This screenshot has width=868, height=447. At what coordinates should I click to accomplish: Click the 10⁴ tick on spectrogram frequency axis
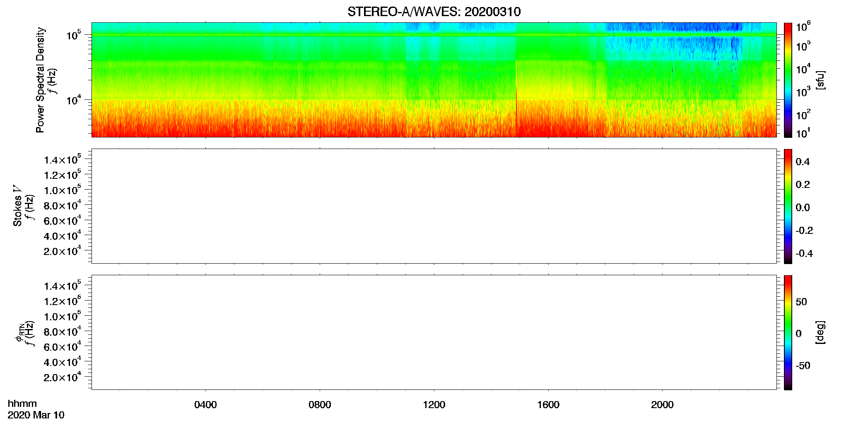click(x=73, y=99)
